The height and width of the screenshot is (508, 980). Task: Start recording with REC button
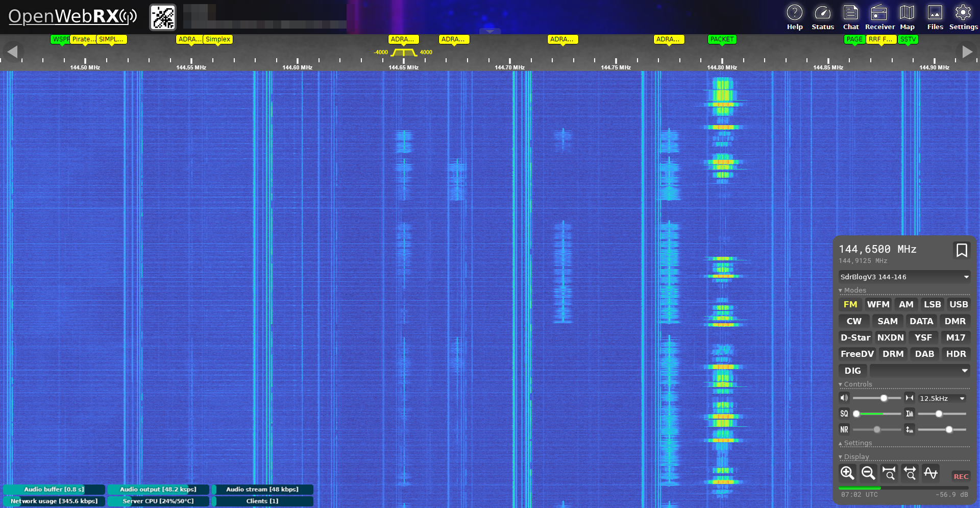point(961,476)
